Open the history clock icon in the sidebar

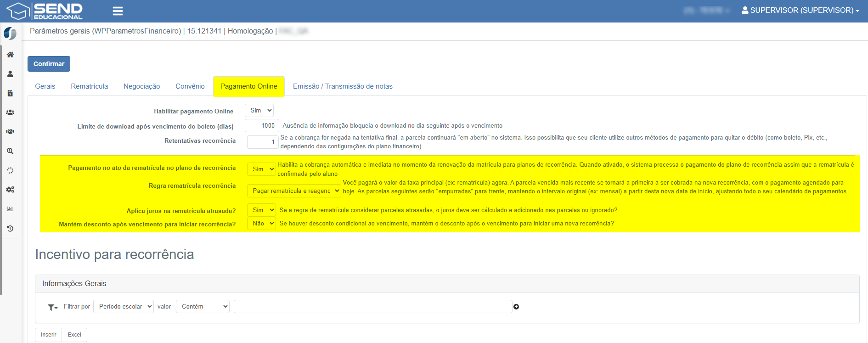coord(10,228)
